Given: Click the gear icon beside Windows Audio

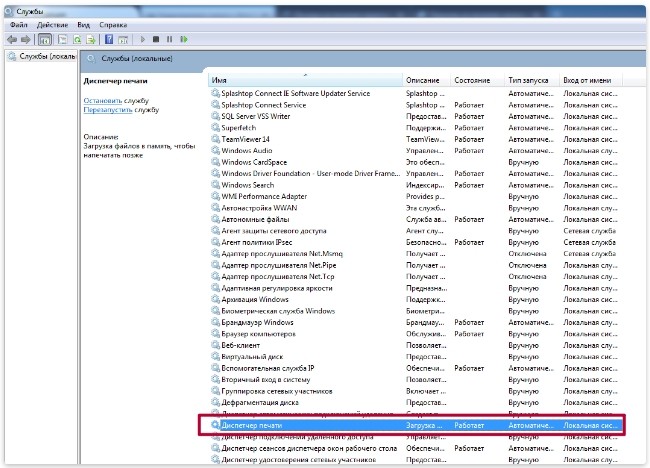Looking at the screenshot, I should pyautogui.click(x=216, y=150).
